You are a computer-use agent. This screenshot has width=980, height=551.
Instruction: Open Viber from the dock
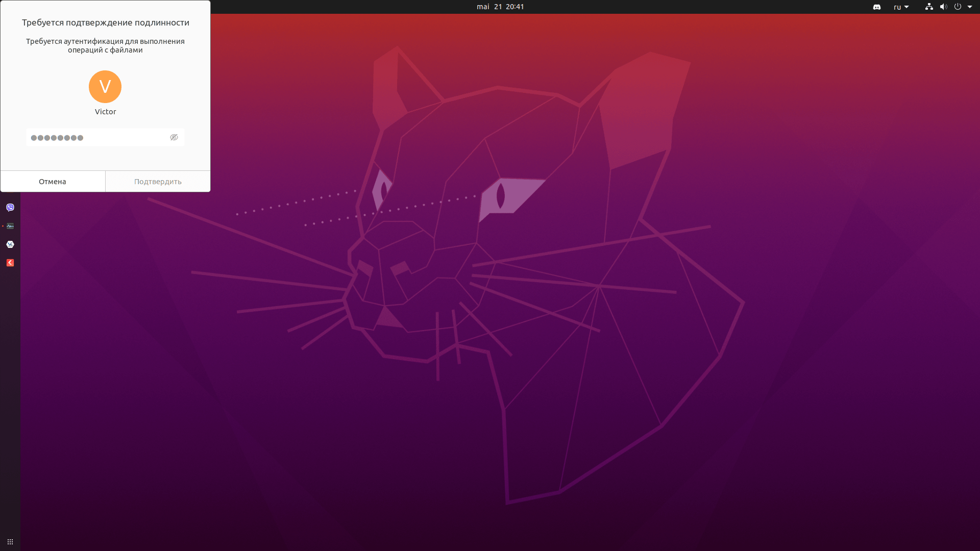click(10, 207)
